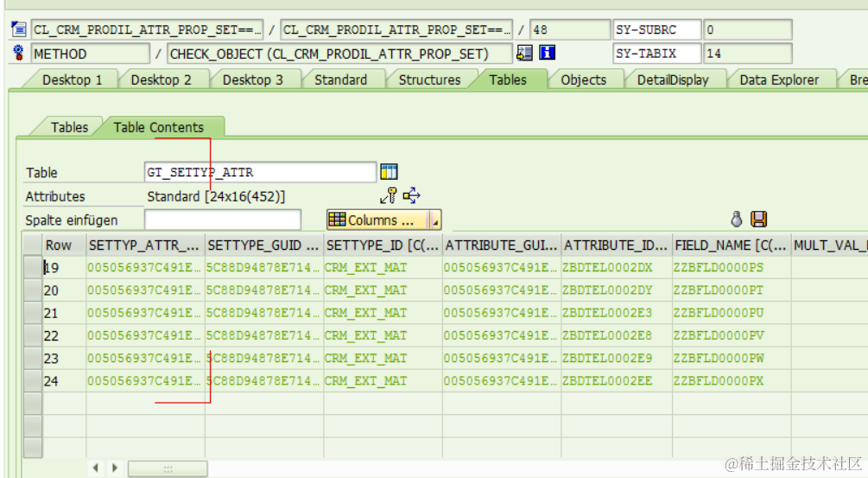Screen dimensions: 868x478
Task: Open the Data Explorer tab
Action: pos(779,80)
